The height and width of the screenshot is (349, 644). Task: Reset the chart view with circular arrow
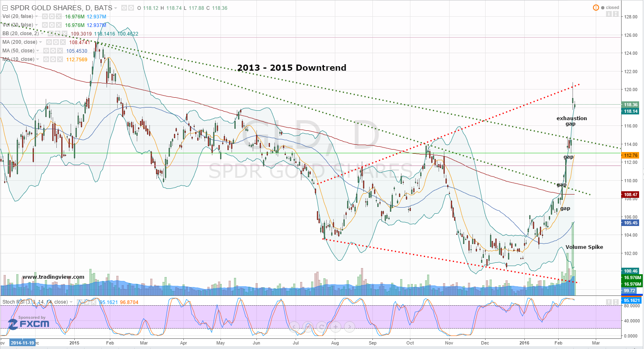322,327
